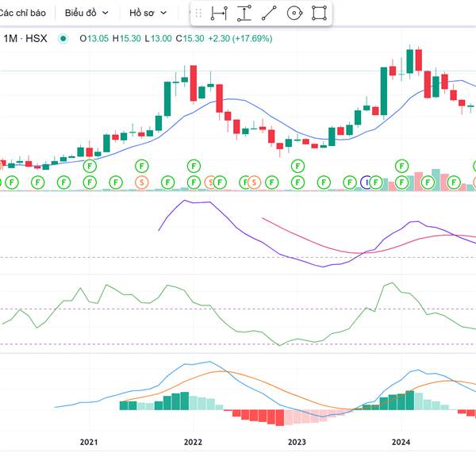Click the tallest green candle of late 2023
476x476 pixels.
(x=384, y=91)
